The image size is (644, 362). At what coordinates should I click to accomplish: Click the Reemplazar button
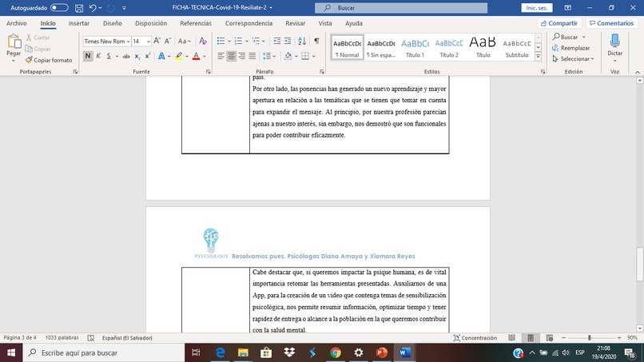click(x=571, y=48)
